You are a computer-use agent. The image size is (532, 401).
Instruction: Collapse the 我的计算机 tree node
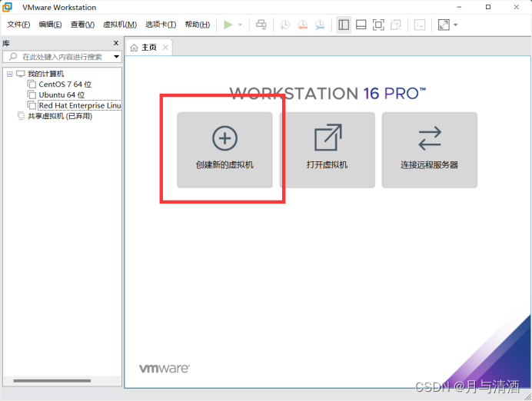coord(10,74)
